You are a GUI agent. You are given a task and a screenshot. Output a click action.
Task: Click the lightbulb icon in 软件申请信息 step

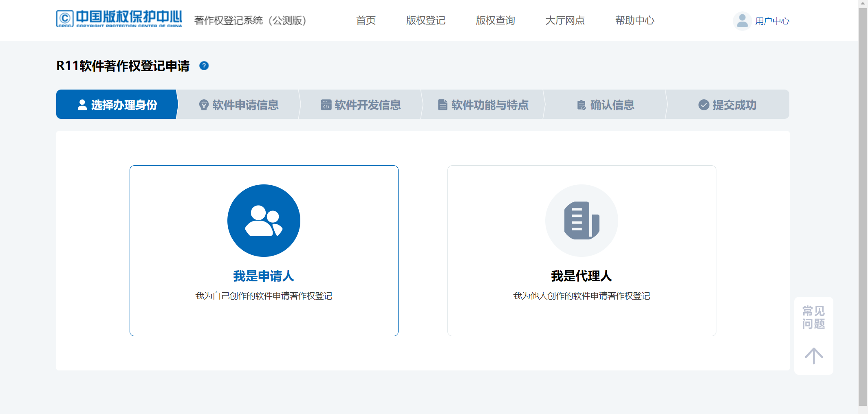(204, 105)
